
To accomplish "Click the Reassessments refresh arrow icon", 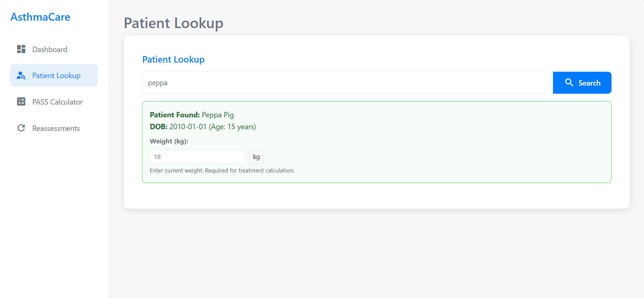I will 21,128.
